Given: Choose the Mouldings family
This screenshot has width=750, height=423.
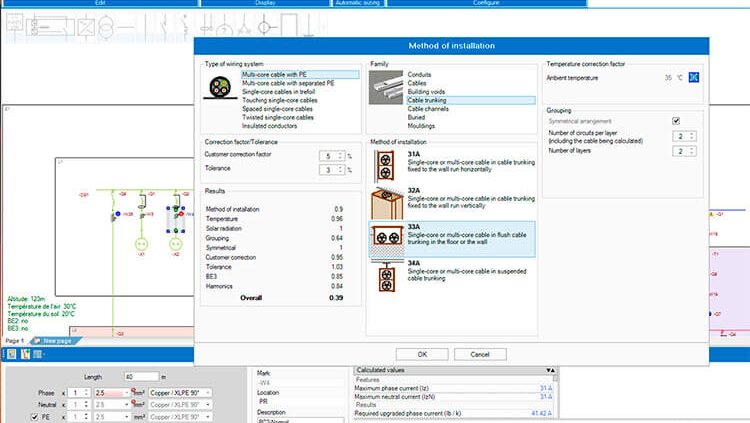Looking at the screenshot, I should pyautogui.click(x=421, y=126).
